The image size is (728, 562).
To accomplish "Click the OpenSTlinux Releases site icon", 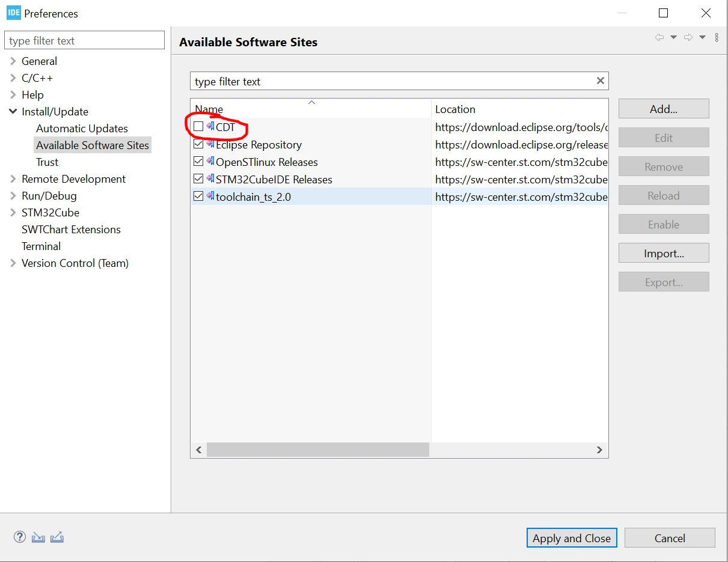I will (x=210, y=160).
